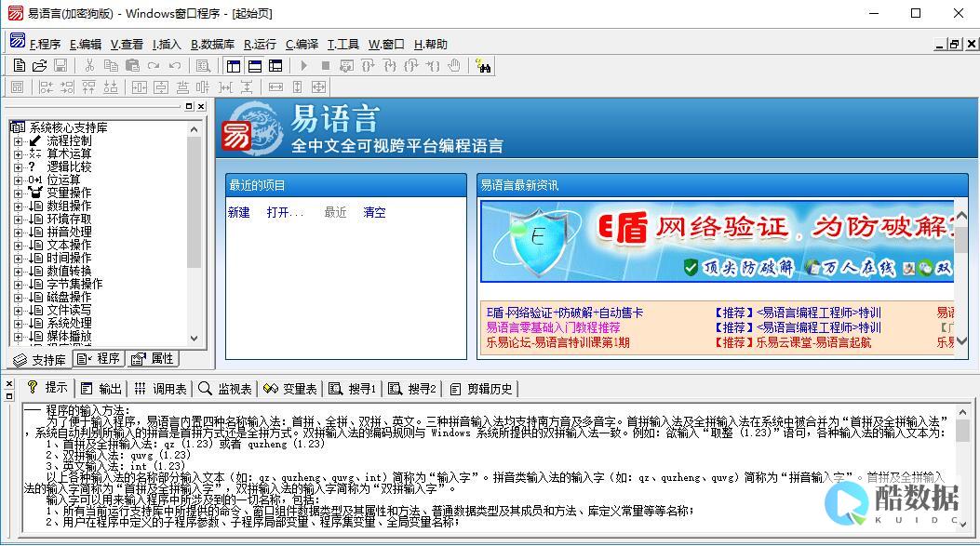Image resolution: width=980 pixels, height=546 pixels.
Task: Open the F.程序 menu
Action: click(x=45, y=45)
